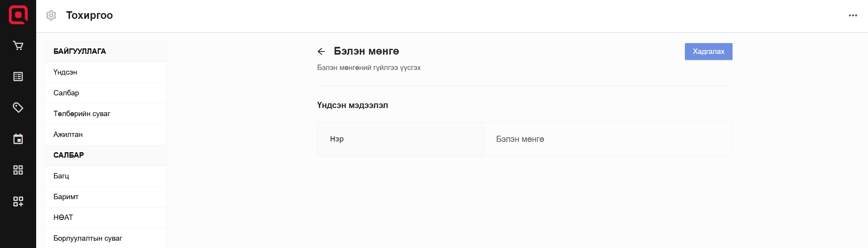This screenshot has width=868, height=248.
Task: Select Үндсэн in settings menu
Action: coord(65,72)
